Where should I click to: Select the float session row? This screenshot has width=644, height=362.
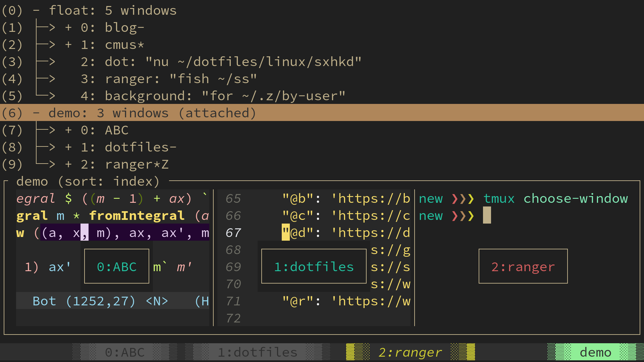click(322, 10)
